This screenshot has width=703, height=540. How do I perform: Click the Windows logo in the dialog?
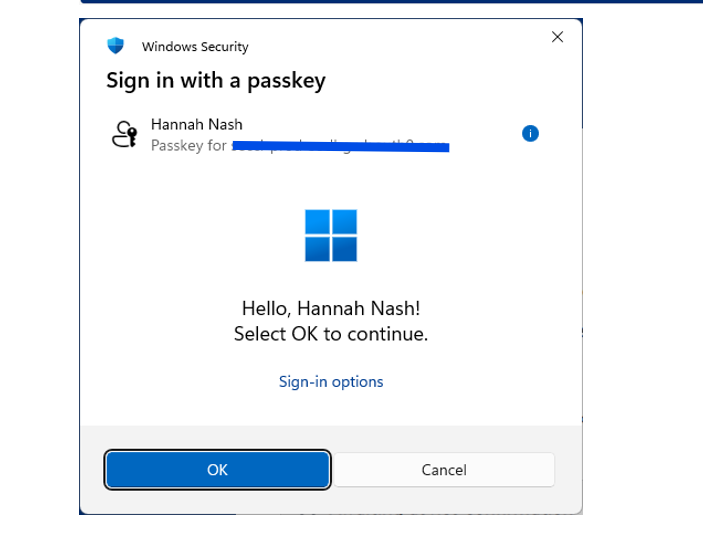coord(331,235)
